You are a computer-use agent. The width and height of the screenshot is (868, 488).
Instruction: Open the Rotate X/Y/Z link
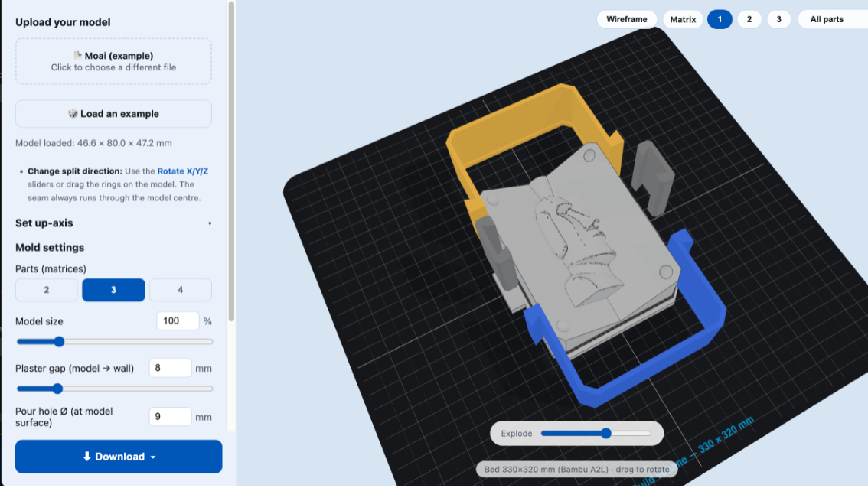click(x=183, y=171)
